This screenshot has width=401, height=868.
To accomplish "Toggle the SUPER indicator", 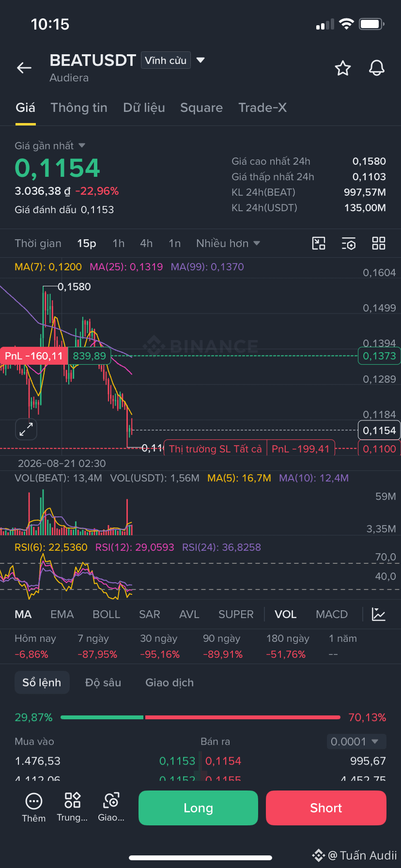I will tap(236, 614).
